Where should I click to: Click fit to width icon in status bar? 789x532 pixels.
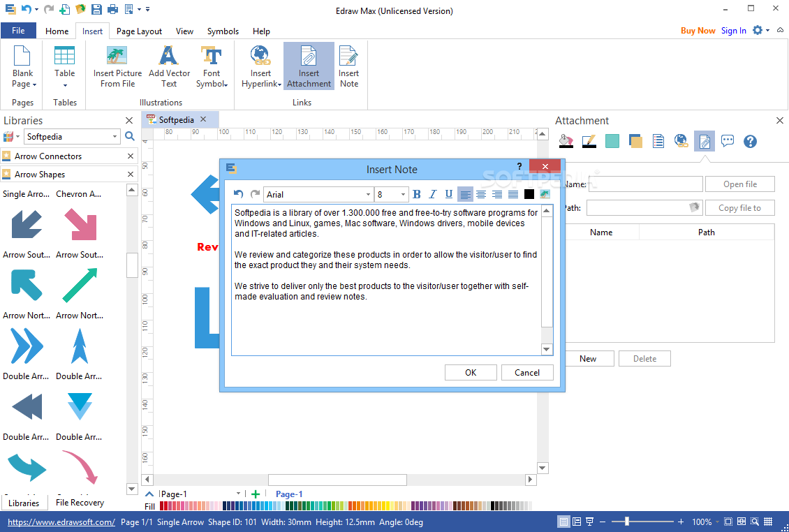click(x=742, y=522)
